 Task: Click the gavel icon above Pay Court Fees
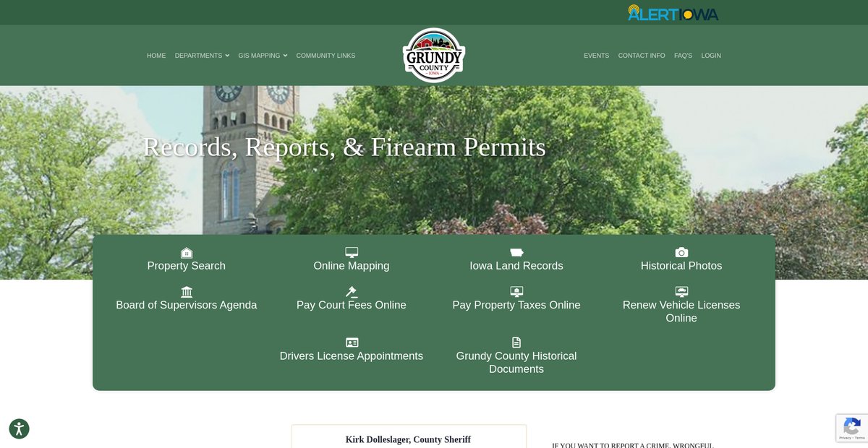352,292
